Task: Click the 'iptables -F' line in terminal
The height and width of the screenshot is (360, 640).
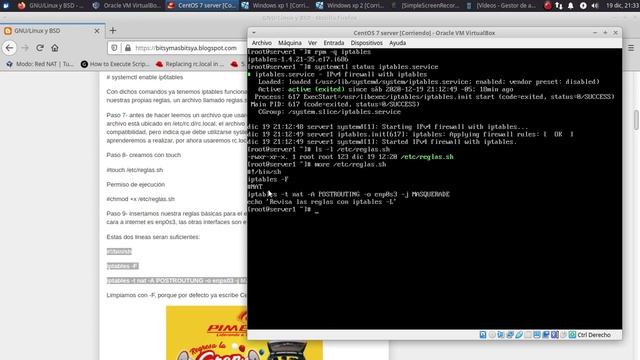Action: click(x=268, y=179)
